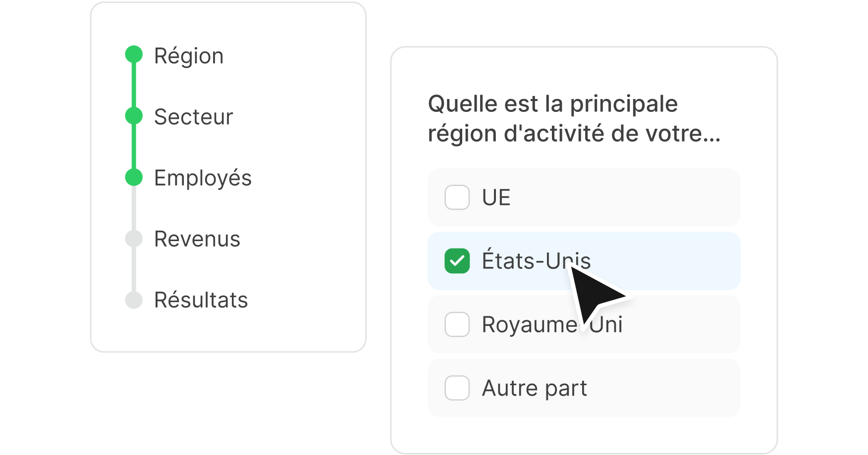Click the green Région step dot

click(134, 54)
